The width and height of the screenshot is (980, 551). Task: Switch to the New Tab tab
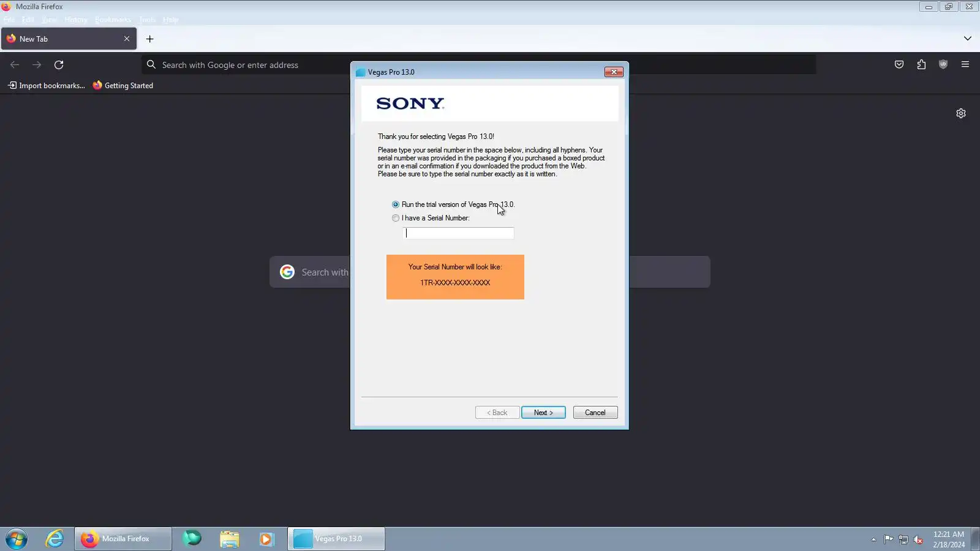(x=69, y=39)
